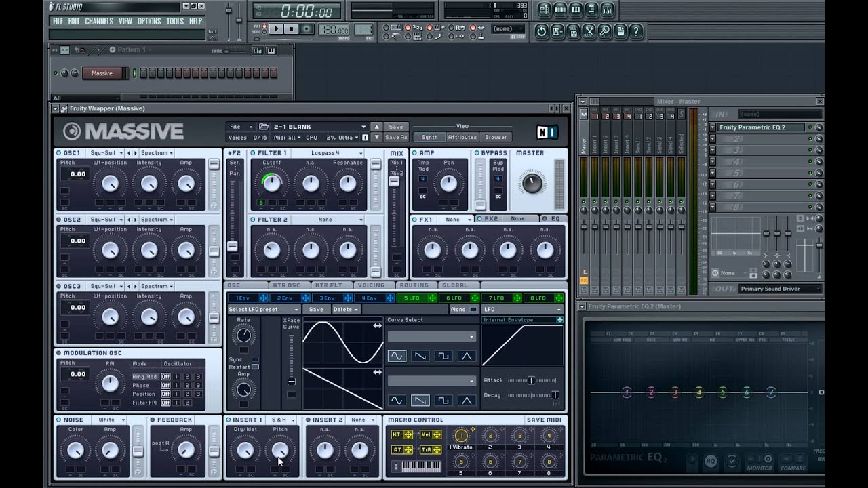868x488 pixels.
Task: Open the FILE menu in FL Studio
Action: pyautogui.click(x=58, y=21)
